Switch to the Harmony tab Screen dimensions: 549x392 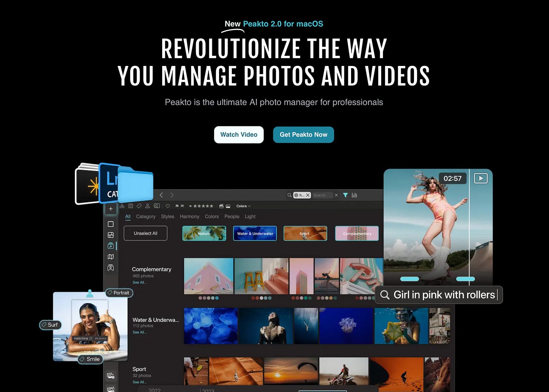189,216
